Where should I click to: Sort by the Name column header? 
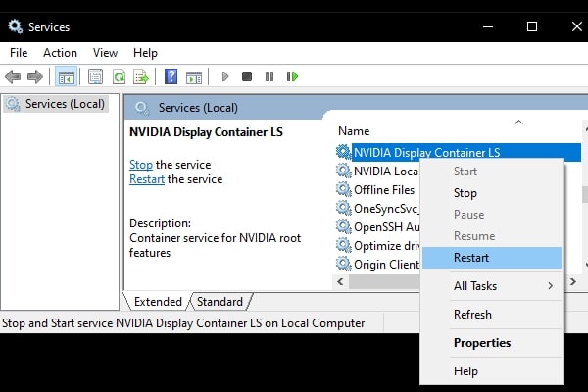point(354,131)
